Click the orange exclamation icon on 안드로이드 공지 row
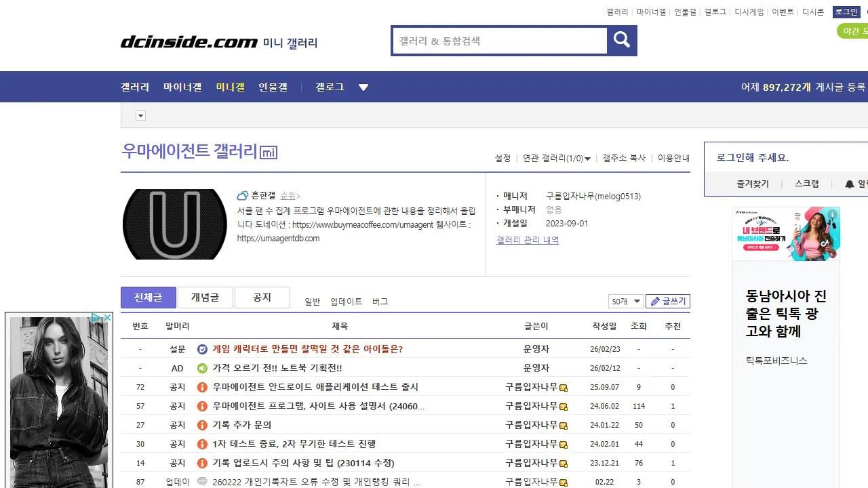The height and width of the screenshot is (488, 868). pos(202,387)
